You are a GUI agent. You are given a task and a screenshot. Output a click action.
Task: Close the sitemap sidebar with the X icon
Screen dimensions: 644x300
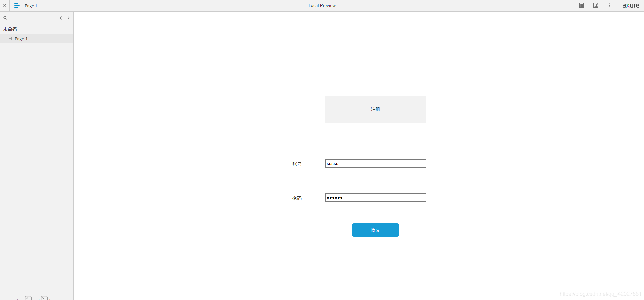click(5, 5)
